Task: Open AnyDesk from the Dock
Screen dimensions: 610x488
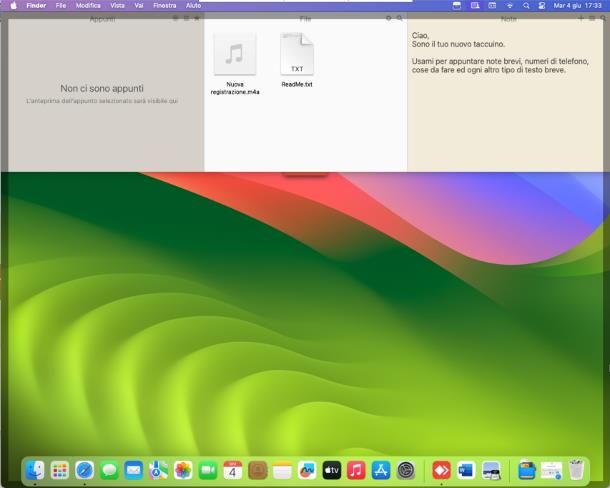Action: pos(441,470)
